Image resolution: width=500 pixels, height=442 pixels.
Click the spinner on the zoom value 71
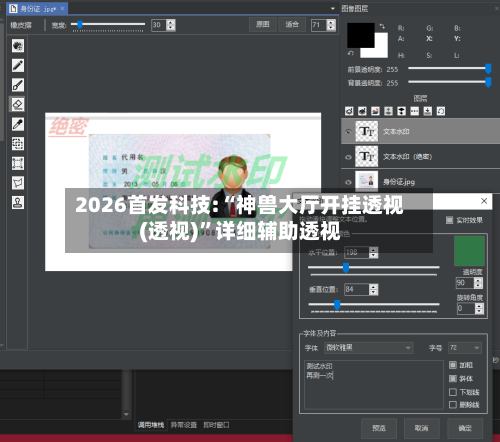331,25
